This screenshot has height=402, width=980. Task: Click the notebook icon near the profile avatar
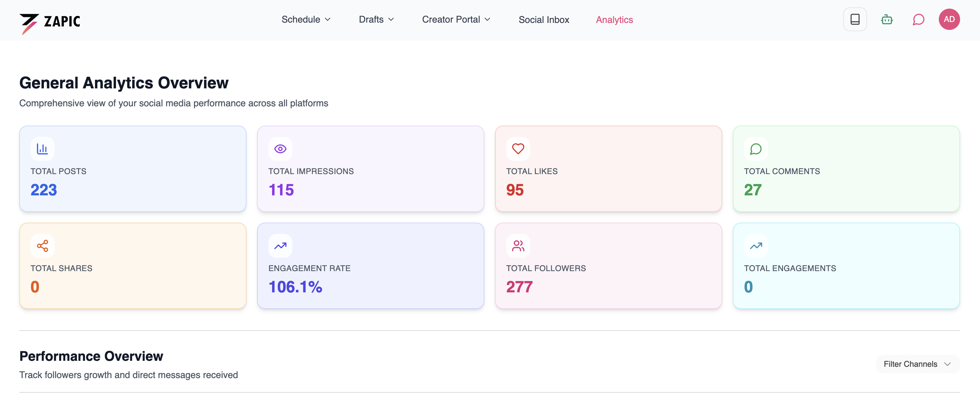(855, 19)
